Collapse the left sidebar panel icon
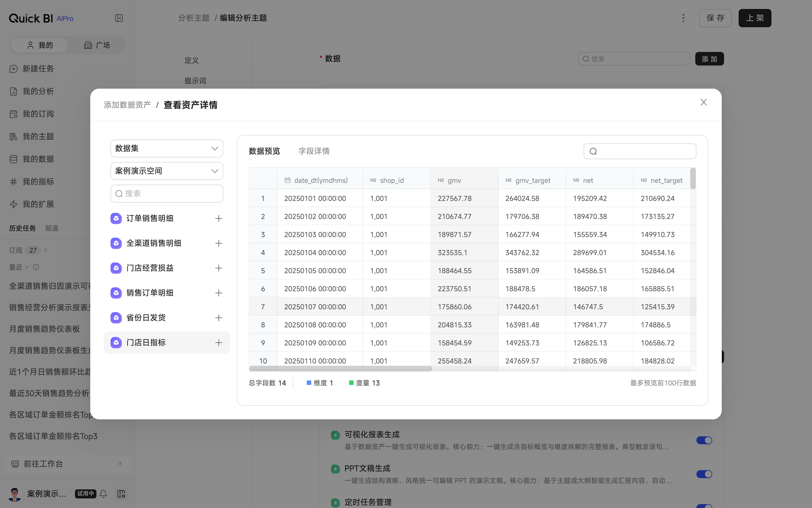Viewport: 812px width, 508px height. [119, 18]
